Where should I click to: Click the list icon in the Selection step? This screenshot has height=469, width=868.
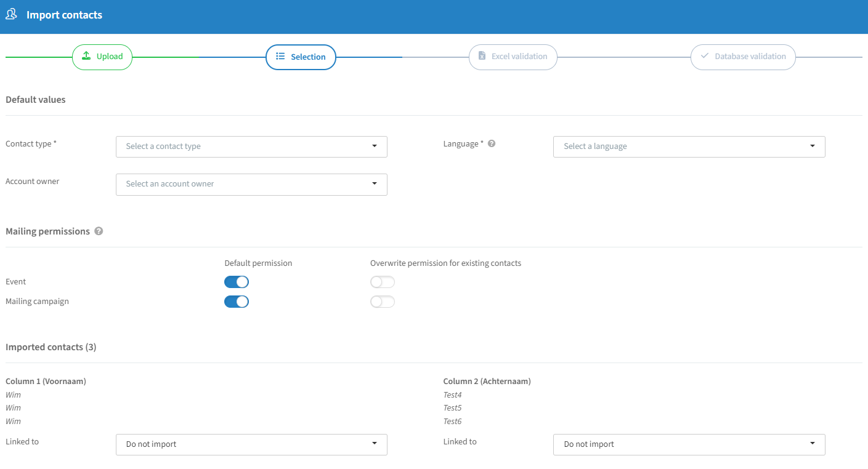pyautogui.click(x=280, y=57)
